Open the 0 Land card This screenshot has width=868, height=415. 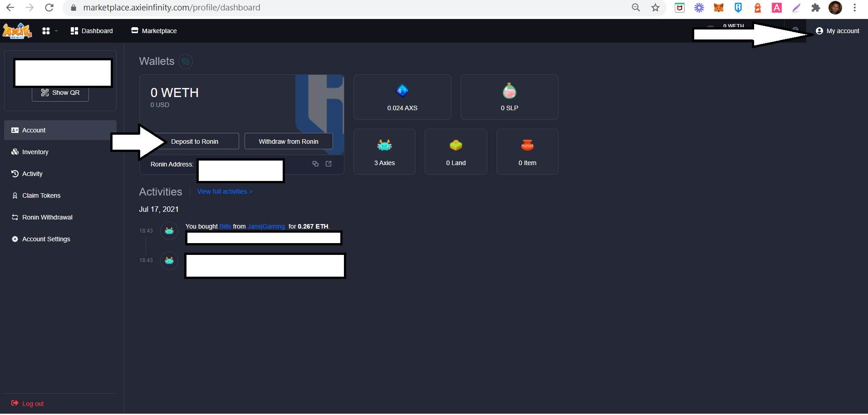pyautogui.click(x=456, y=151)
